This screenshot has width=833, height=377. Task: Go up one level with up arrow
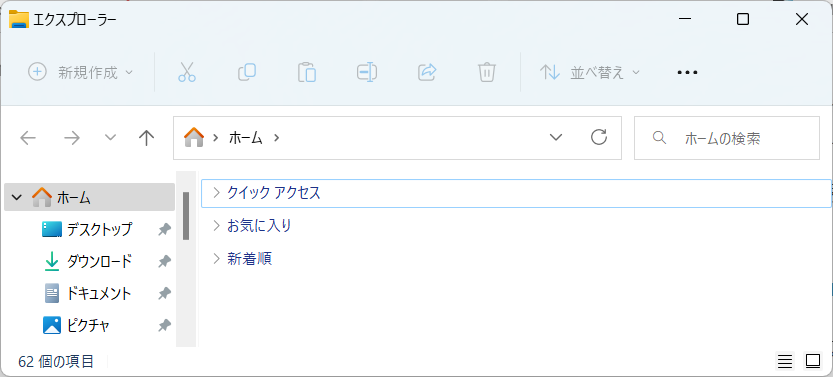(146, 138)
